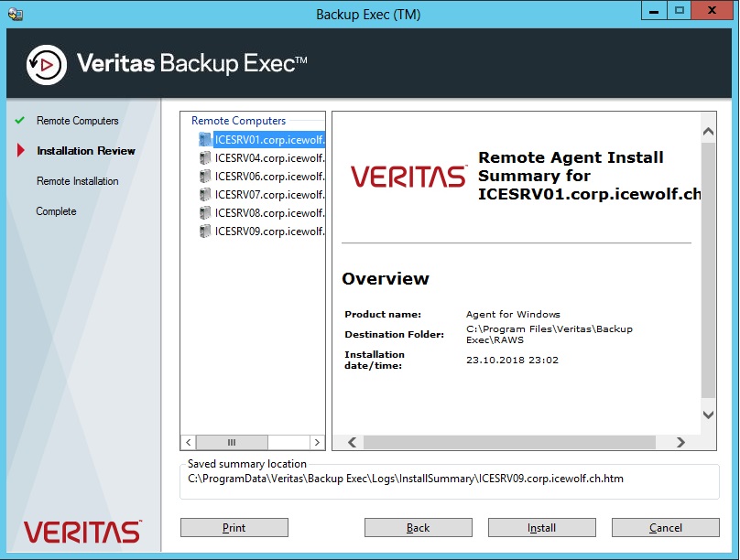Click the server icon next to ICESRV01
740x560 pixels.
[205, 139]
